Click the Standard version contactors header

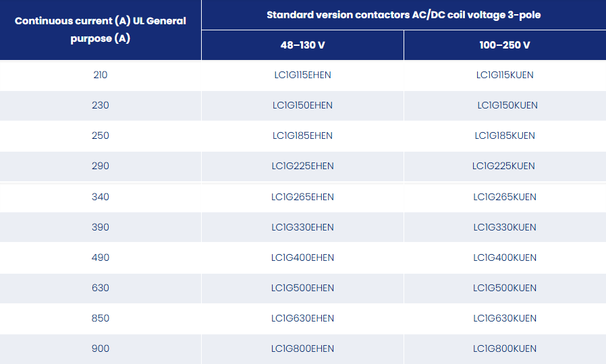click(x=404, y=15)
